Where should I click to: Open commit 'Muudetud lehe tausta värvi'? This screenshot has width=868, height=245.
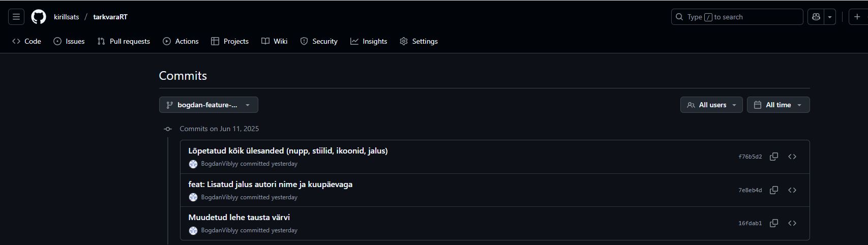pos(239,217)
